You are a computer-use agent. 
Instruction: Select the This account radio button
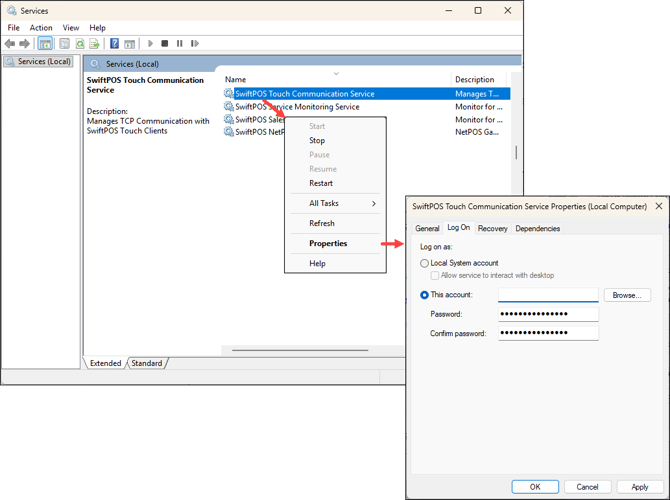coord(424,295)
